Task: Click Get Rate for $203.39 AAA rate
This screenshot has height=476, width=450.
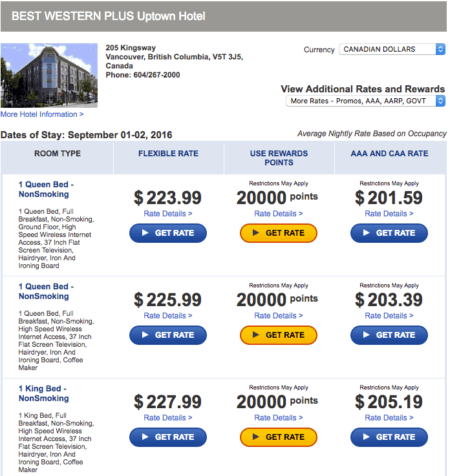Action: tap(389, 335)
